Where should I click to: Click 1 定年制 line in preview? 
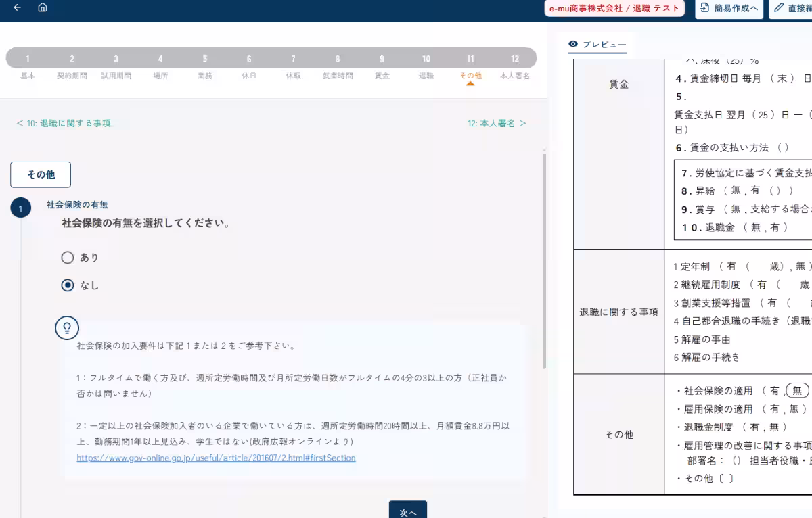click(x=742, y=266)
